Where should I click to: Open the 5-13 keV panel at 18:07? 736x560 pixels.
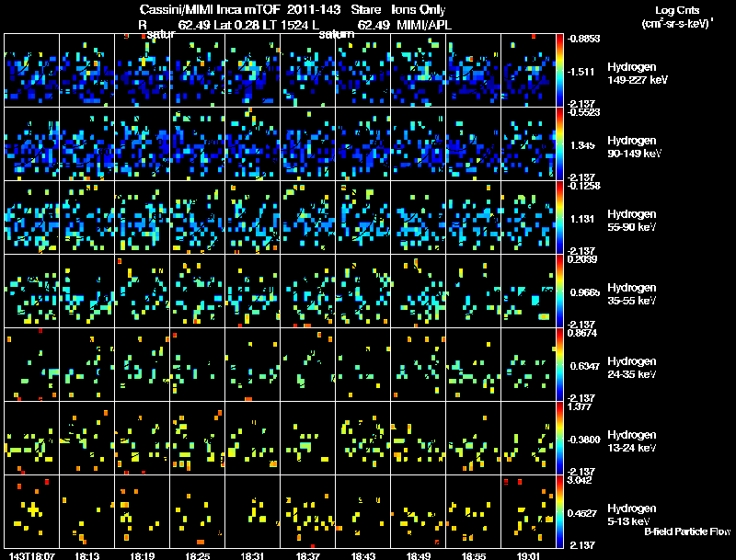click(x=32, y=511)
